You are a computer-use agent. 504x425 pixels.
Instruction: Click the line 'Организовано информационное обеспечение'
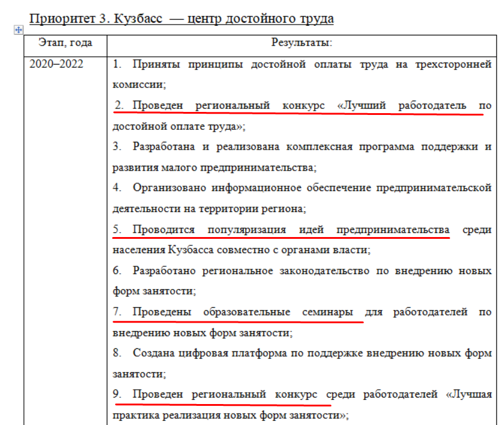coord(252,188)
